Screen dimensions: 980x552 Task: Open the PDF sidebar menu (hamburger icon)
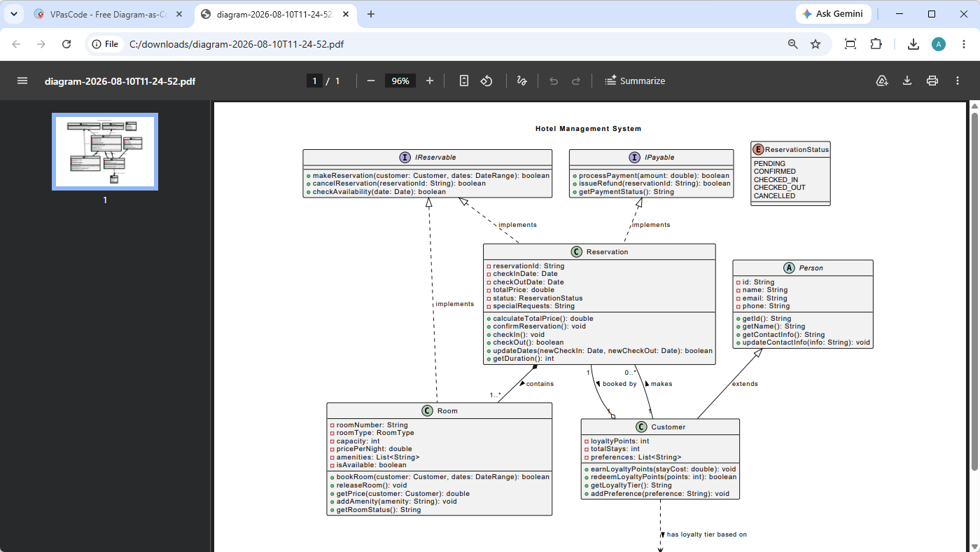click(x=22, y=81)
